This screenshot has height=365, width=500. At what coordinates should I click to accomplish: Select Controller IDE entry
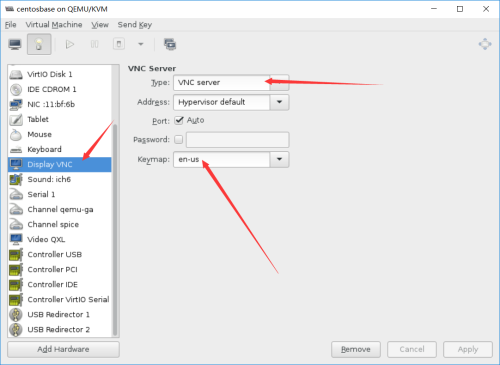tap(60, 284)
